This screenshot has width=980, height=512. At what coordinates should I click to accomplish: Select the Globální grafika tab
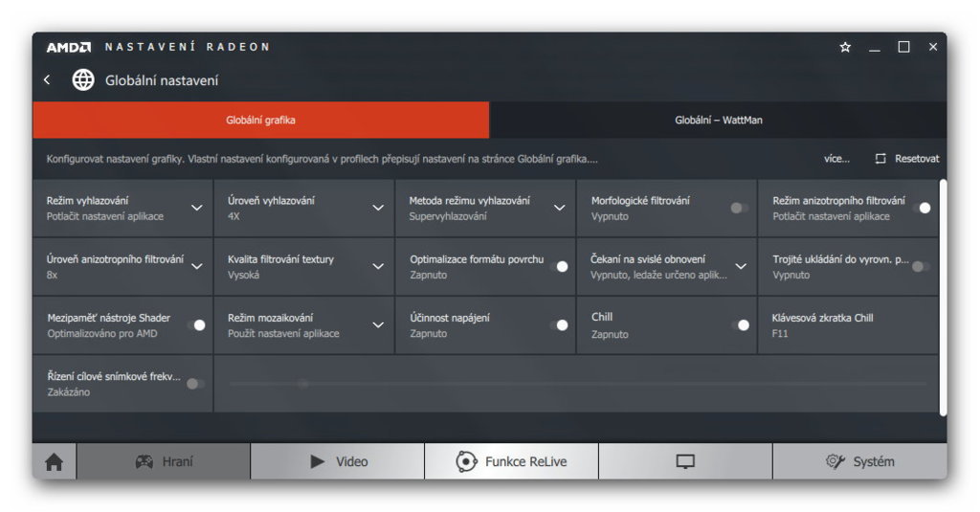(260, 121)
